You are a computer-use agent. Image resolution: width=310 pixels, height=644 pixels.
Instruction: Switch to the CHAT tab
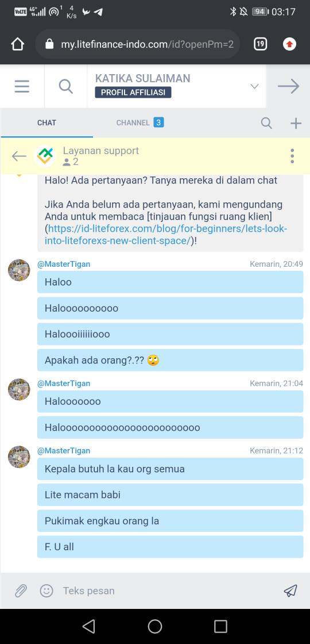coord(46,123)
